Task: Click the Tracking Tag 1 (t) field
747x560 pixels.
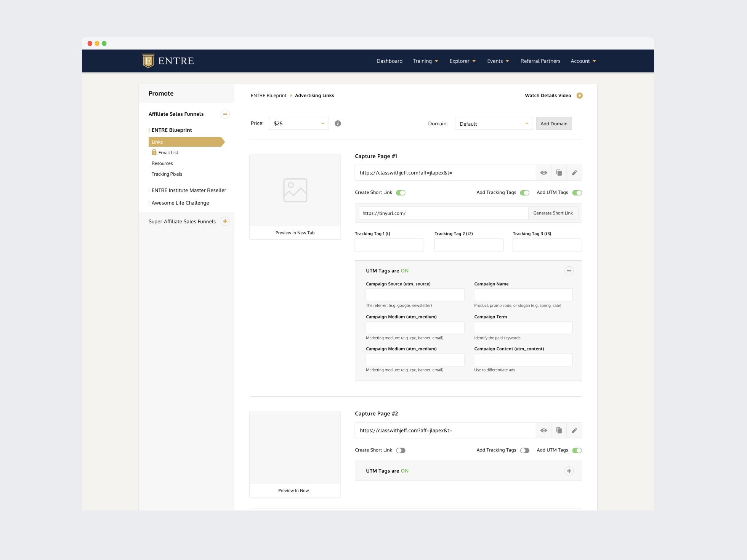Action: [389, 245]
